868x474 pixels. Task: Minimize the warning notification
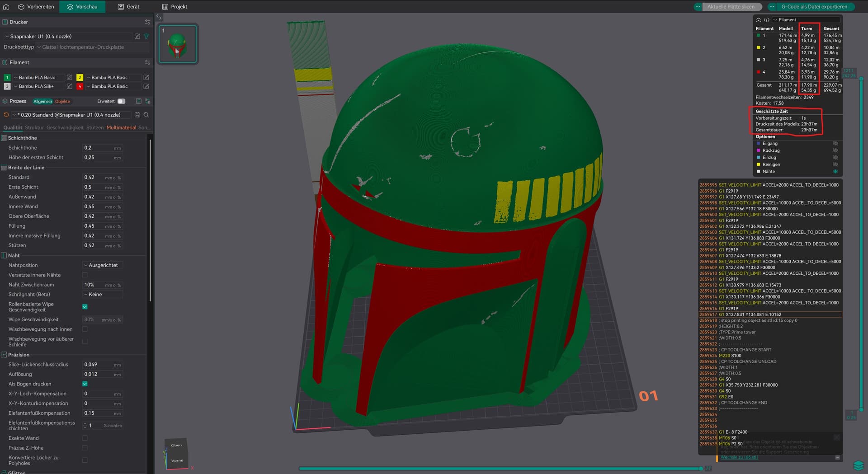[x=837, y=457]
